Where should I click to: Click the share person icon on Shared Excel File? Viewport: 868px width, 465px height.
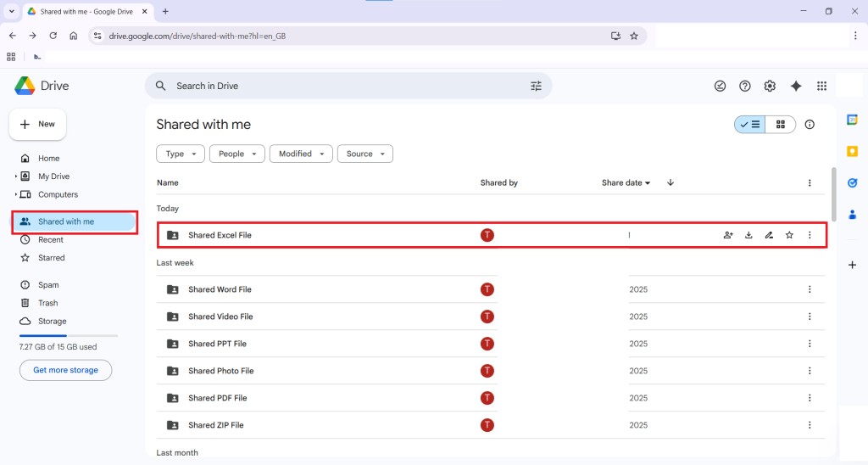pos(728,235)
